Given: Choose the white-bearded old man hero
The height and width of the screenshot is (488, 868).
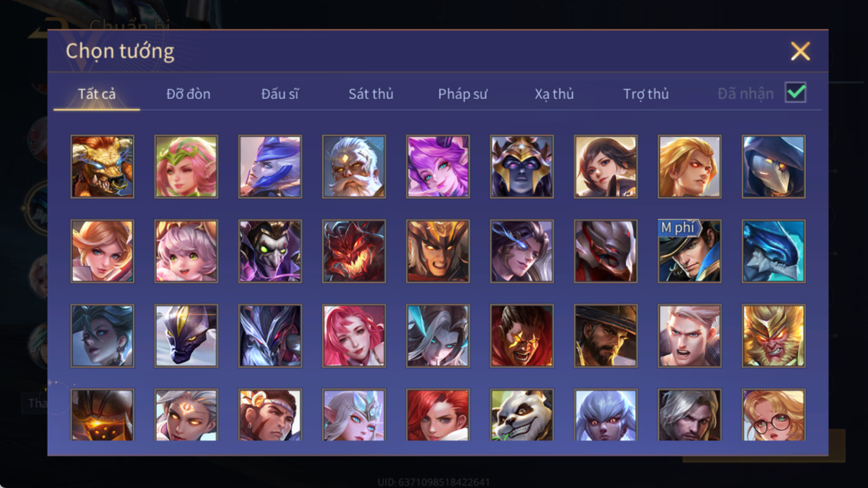Looking at the screenshot, I should 354,166.
